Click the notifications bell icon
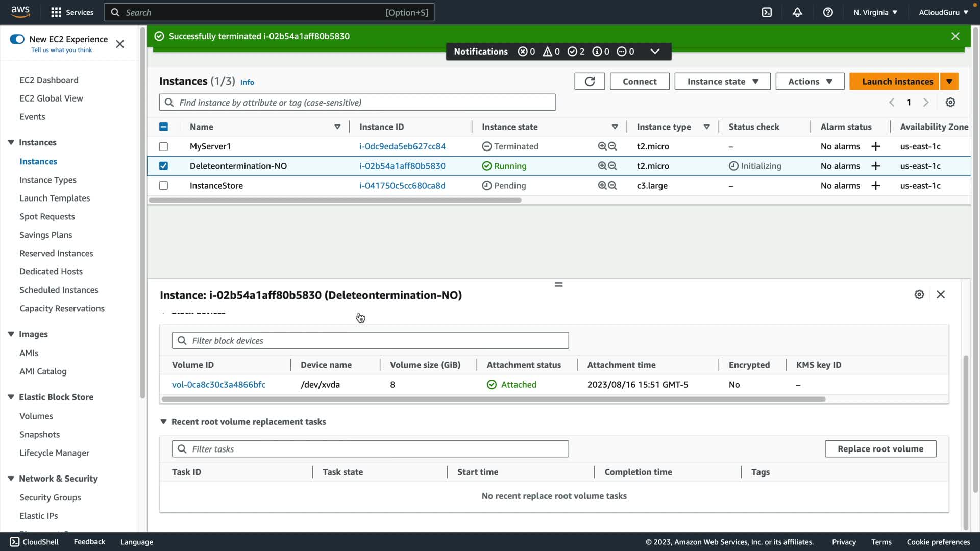Image resolution: width=980 pixels, height=551 pixels. click(797, 12)
